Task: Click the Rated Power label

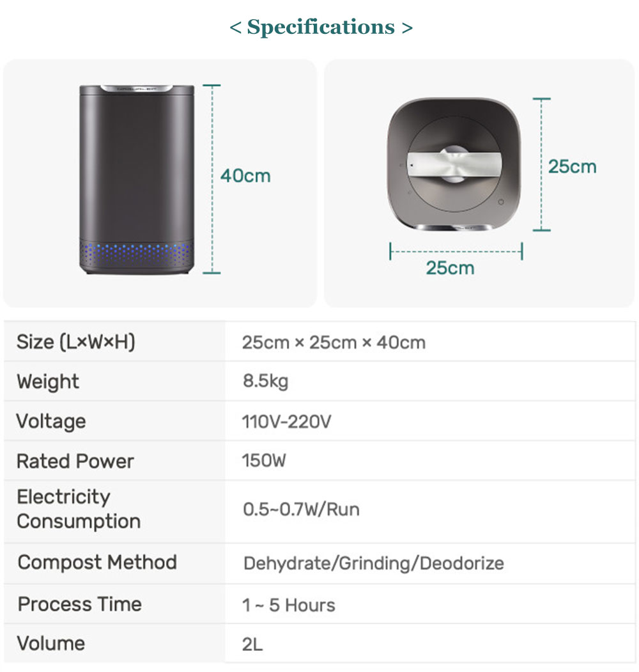Action: point(75,461)
